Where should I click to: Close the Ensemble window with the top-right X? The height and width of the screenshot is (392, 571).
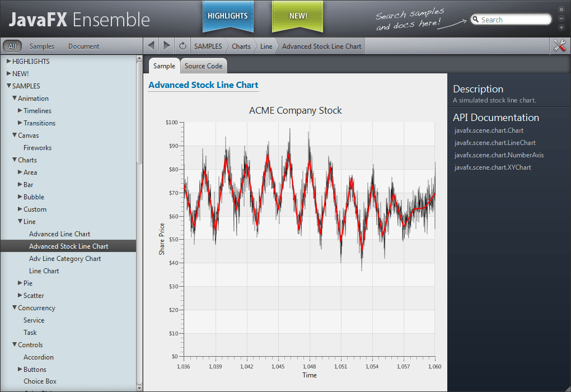click(561, 10)
